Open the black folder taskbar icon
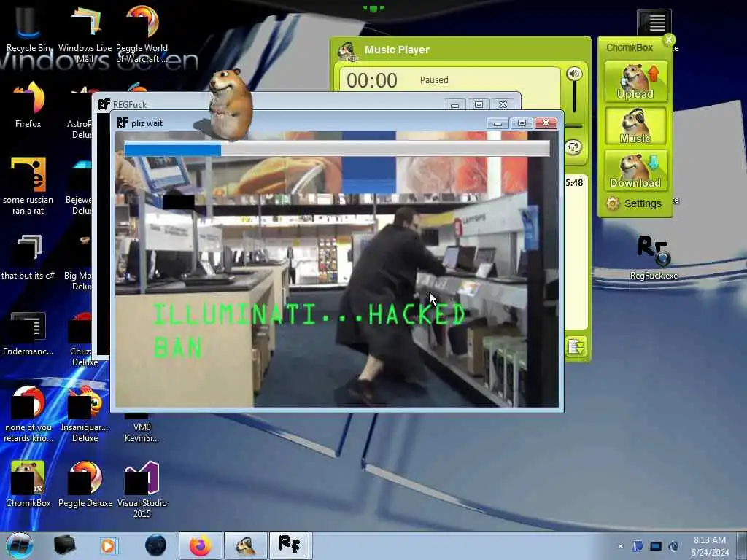Viewport: 747px width, 560px height. (x=64, y=545)
